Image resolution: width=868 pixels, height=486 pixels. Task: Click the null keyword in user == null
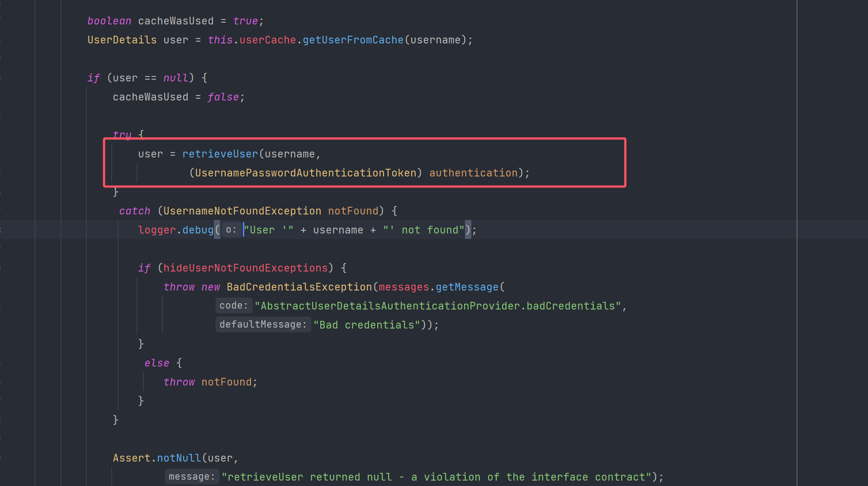click(x=175, y=78)
